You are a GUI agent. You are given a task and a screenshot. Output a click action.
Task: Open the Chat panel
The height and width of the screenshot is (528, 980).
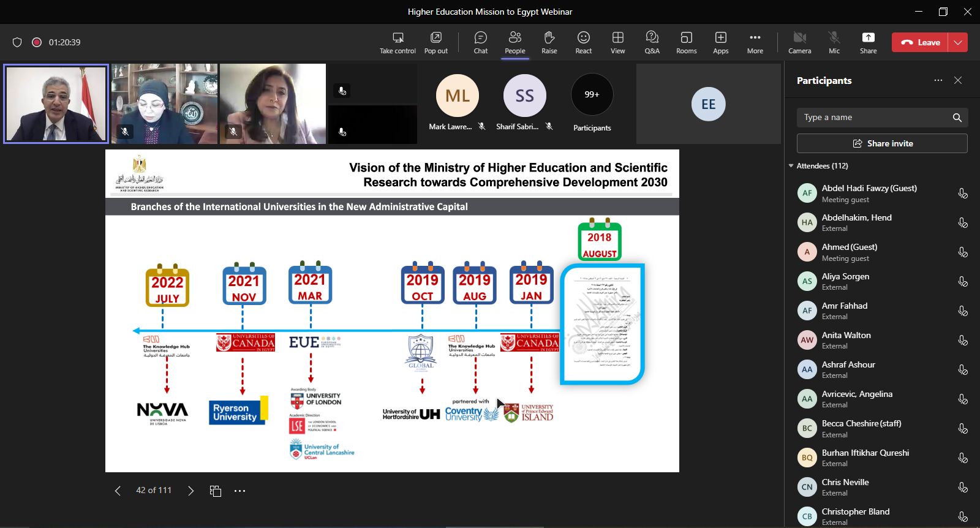click(480, 42)
